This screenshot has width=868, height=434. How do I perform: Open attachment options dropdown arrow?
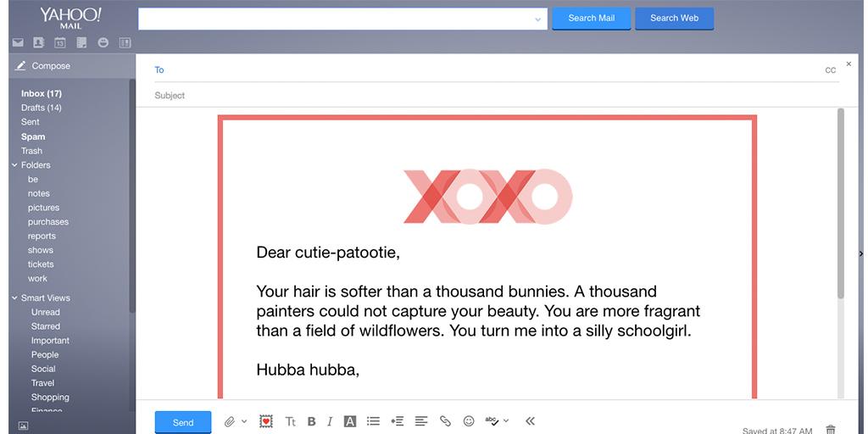(x=244, y=421)
